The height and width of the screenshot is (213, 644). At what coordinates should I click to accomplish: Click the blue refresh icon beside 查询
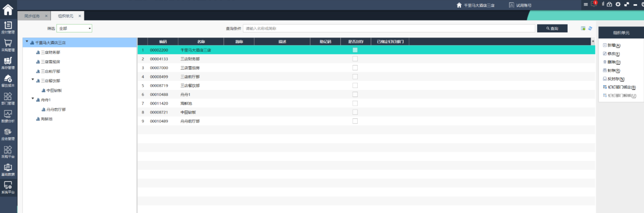[x=590, y=29]
